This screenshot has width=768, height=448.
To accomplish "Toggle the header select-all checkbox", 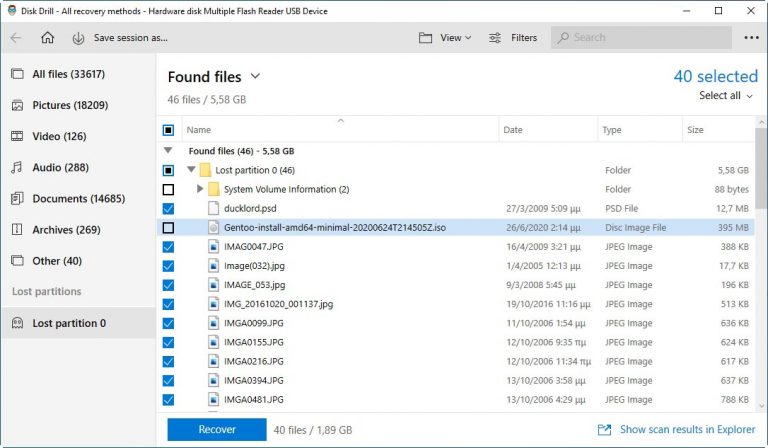I will [168, 130].
